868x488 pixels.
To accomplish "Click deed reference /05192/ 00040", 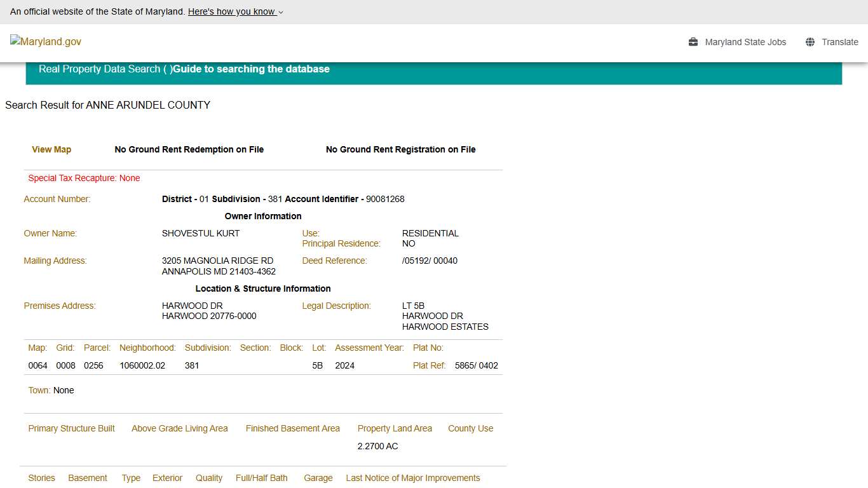I will tap(430, 261).
